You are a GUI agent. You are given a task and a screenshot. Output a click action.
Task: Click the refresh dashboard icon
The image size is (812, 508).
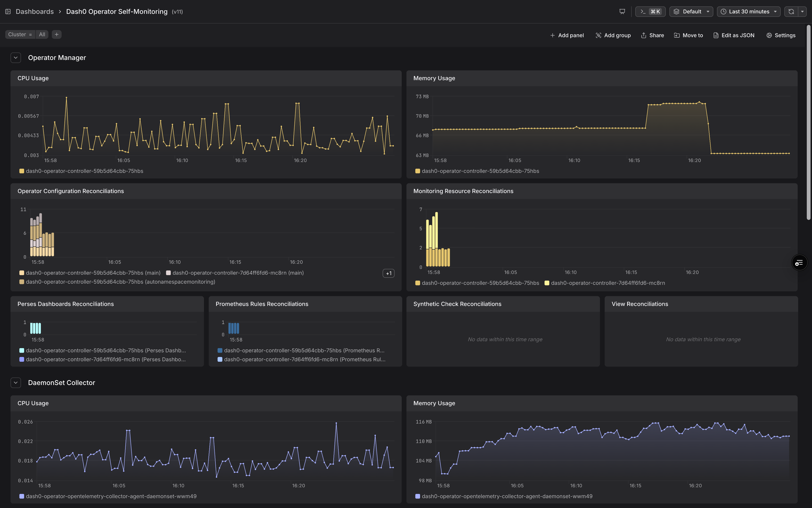click(x=791, y=11)
